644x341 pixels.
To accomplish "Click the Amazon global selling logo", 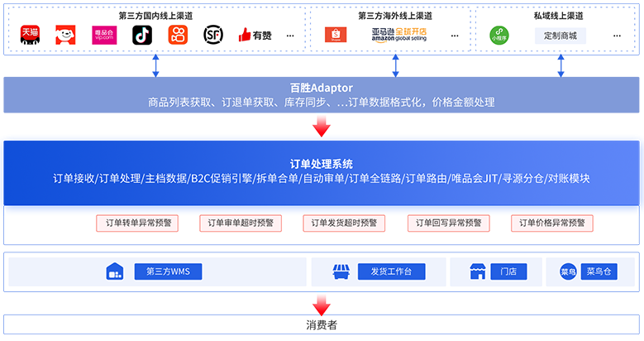I will click(x=399, y=35).
